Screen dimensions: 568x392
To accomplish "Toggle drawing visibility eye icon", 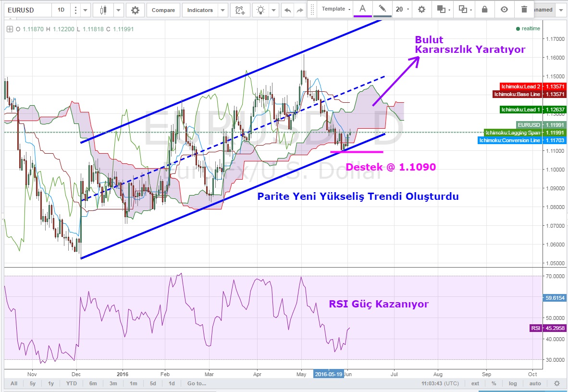I will pos(504,9).
